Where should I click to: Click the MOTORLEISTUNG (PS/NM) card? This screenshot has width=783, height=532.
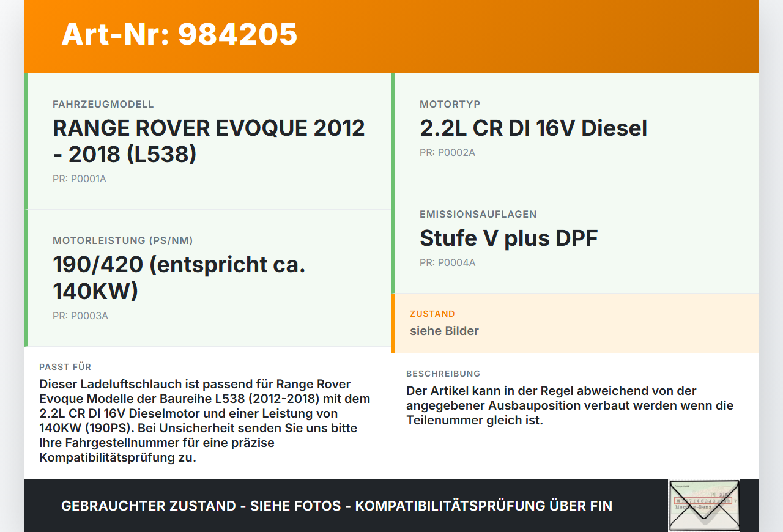coord(208,277)
